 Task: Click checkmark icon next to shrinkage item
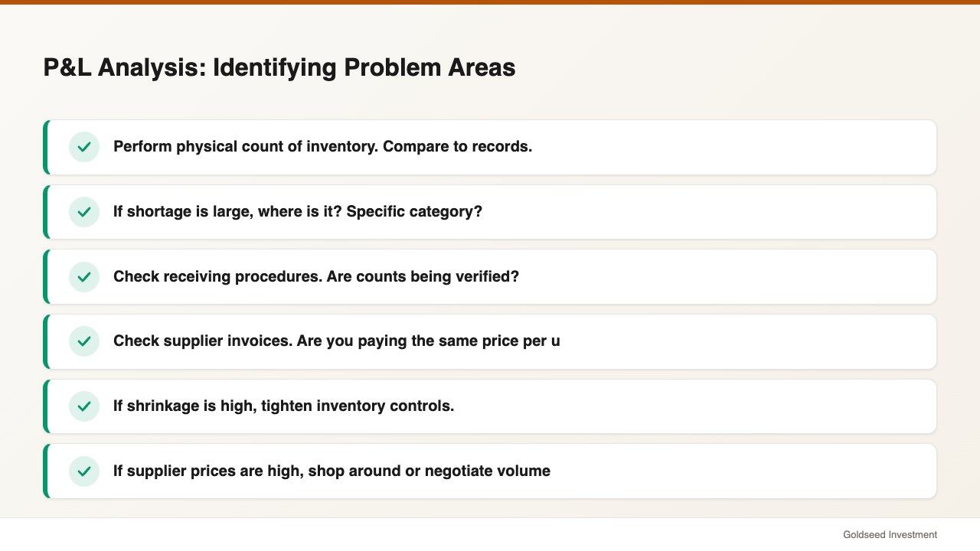coord(84,406)
